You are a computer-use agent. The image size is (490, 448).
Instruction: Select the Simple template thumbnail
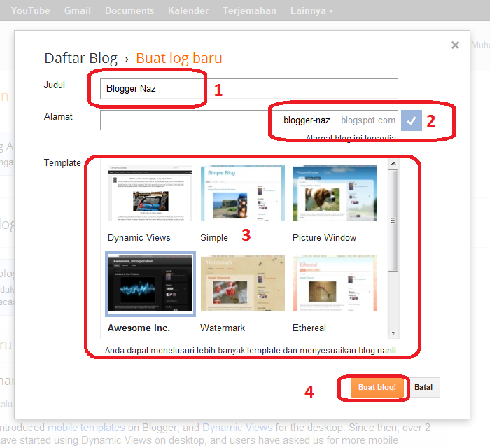(243, 192)
